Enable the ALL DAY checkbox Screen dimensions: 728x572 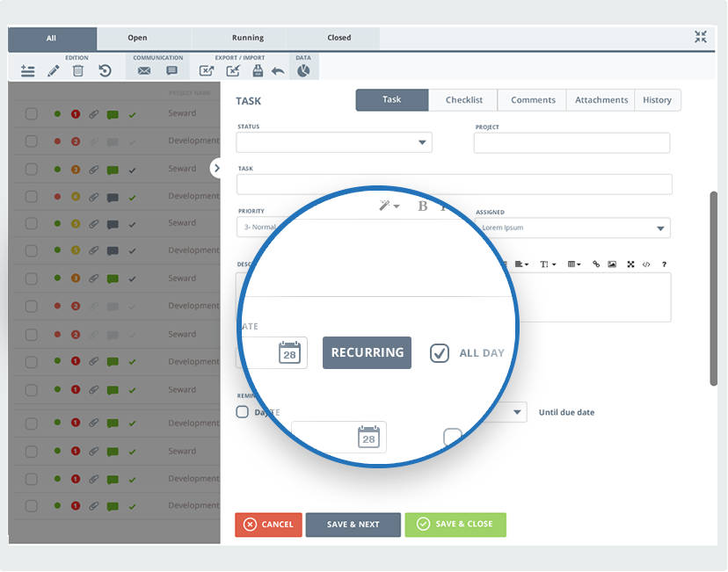(440, 352)
